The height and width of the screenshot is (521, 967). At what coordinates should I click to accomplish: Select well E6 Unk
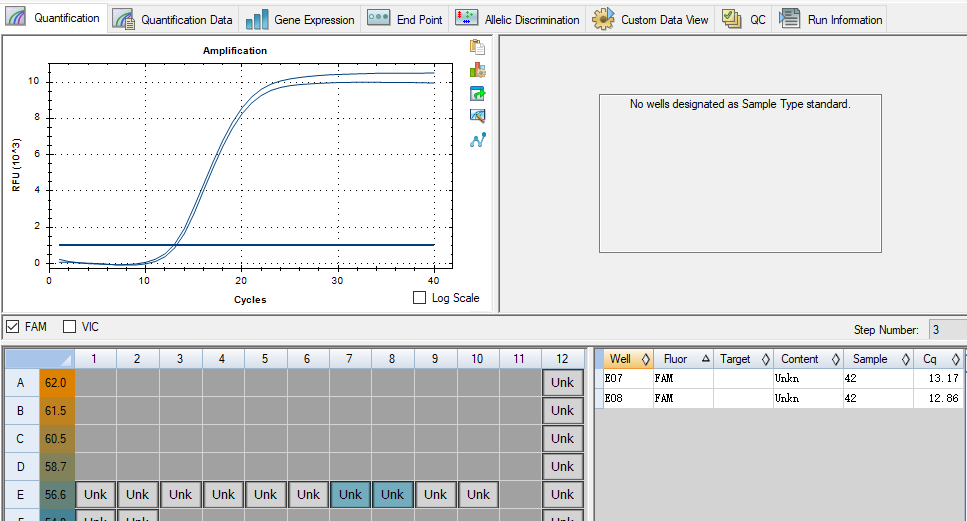[x=308, y=494]
